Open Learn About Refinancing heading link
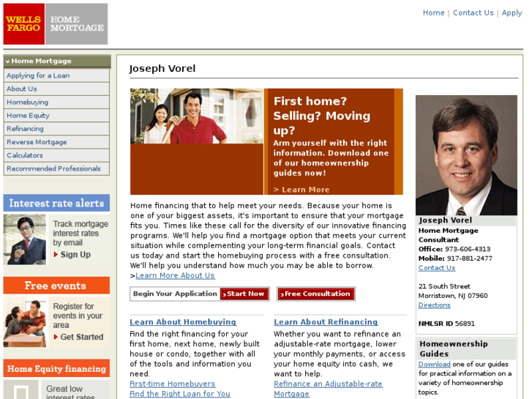This screenshot has width=532, height=399. point(326,322)
